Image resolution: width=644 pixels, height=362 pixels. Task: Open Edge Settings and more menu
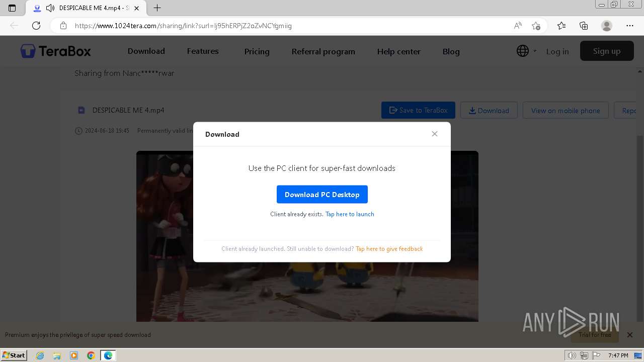click(630, 26)
